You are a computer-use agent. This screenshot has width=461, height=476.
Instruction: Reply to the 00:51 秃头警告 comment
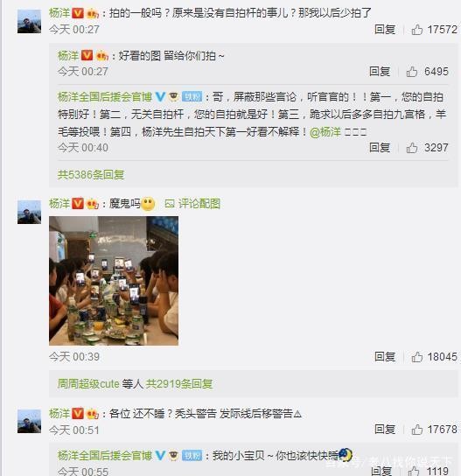click(385, 430)
